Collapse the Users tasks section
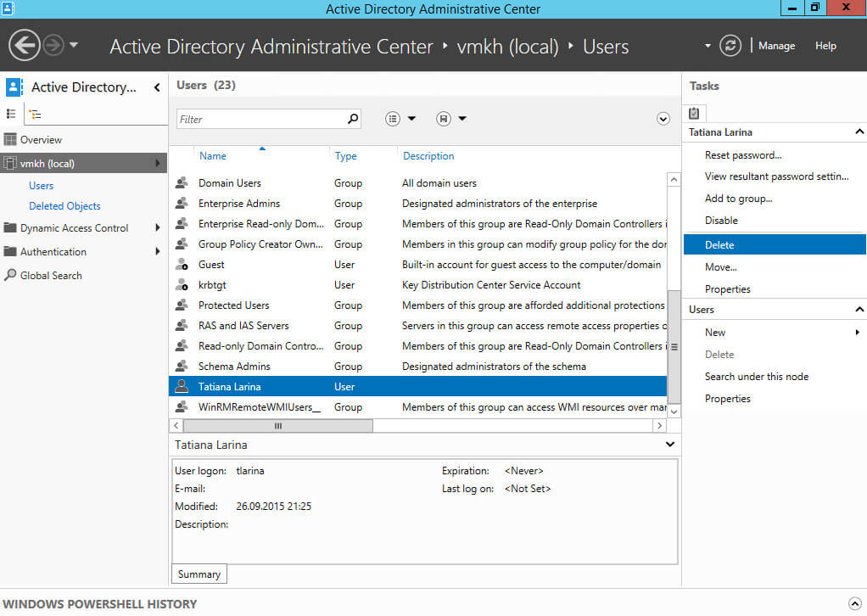 click(x=859, y=310)
